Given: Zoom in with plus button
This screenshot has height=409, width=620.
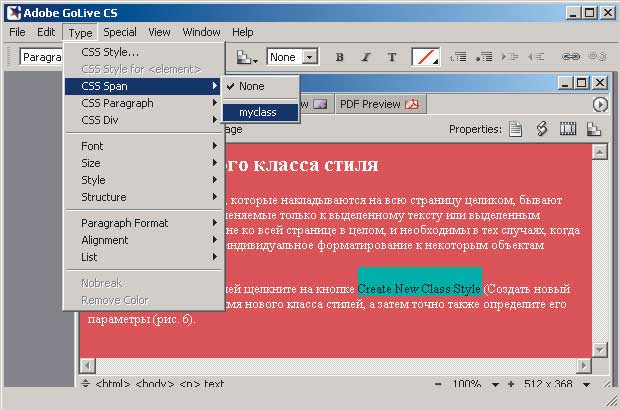Looking at the screenshot, I should 511,384.
